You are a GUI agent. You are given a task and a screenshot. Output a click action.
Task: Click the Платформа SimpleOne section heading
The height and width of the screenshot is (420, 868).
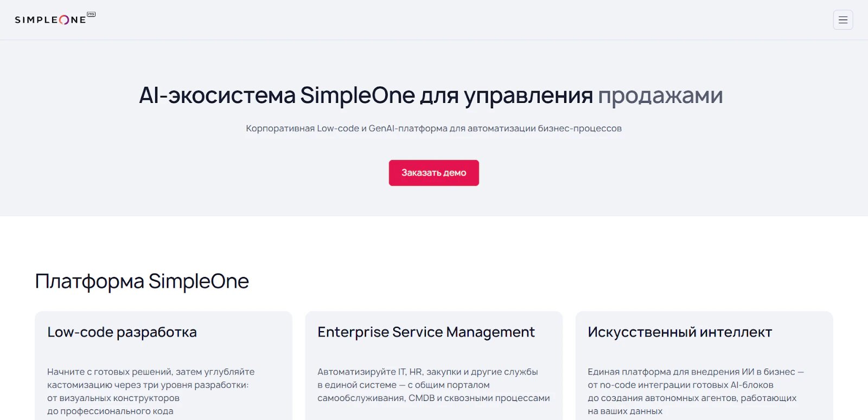(x=142, y=281)
